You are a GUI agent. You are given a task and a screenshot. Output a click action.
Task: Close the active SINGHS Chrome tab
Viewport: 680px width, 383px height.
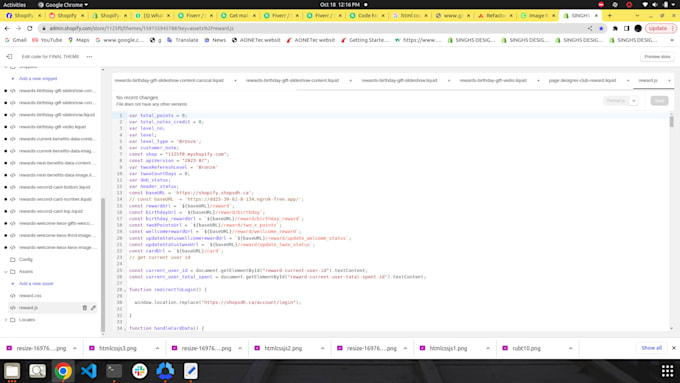pos(596,16)
